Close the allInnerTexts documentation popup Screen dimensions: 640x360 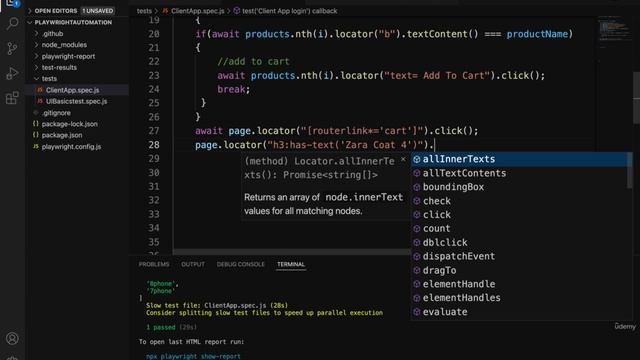(403, 160)
